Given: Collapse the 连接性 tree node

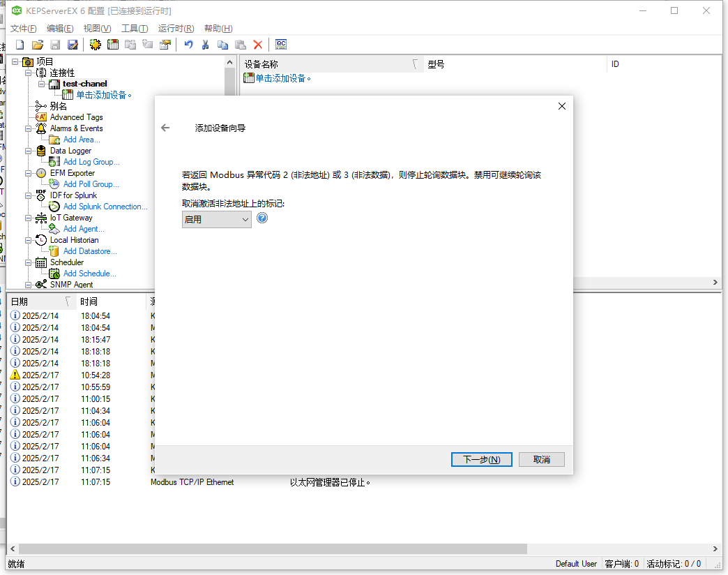Looking at the screenshot, I should 29,73.
